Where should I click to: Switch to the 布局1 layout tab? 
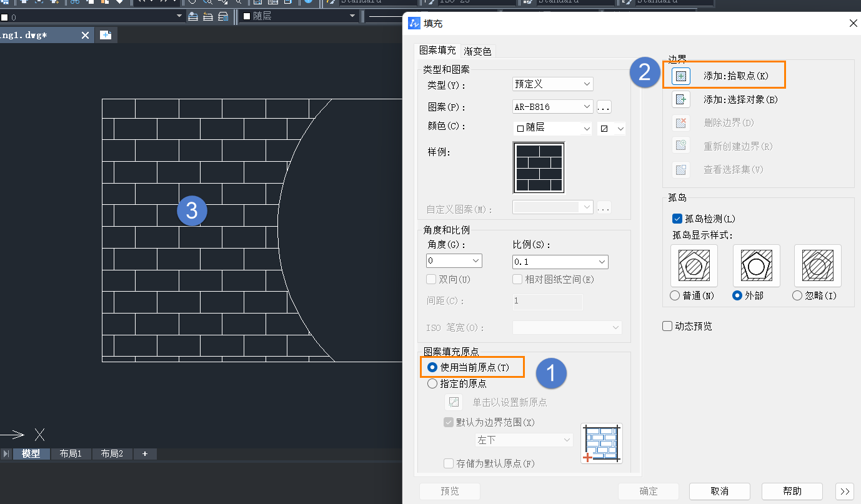tap(71, 454)
